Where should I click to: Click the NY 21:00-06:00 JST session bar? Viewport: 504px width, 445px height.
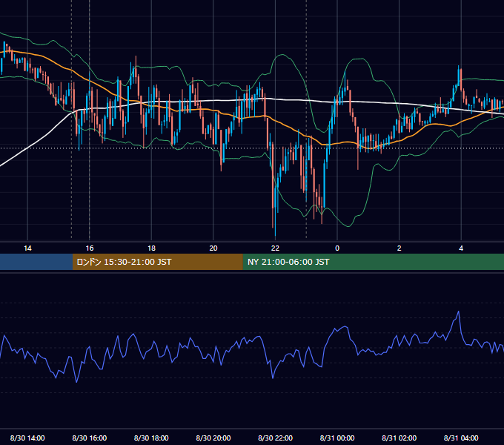373,262
